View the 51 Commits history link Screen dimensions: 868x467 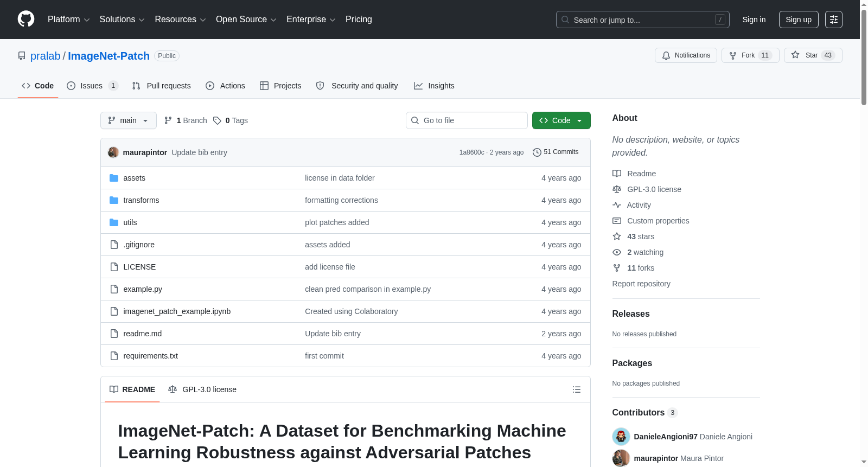(x=556, y=152)
